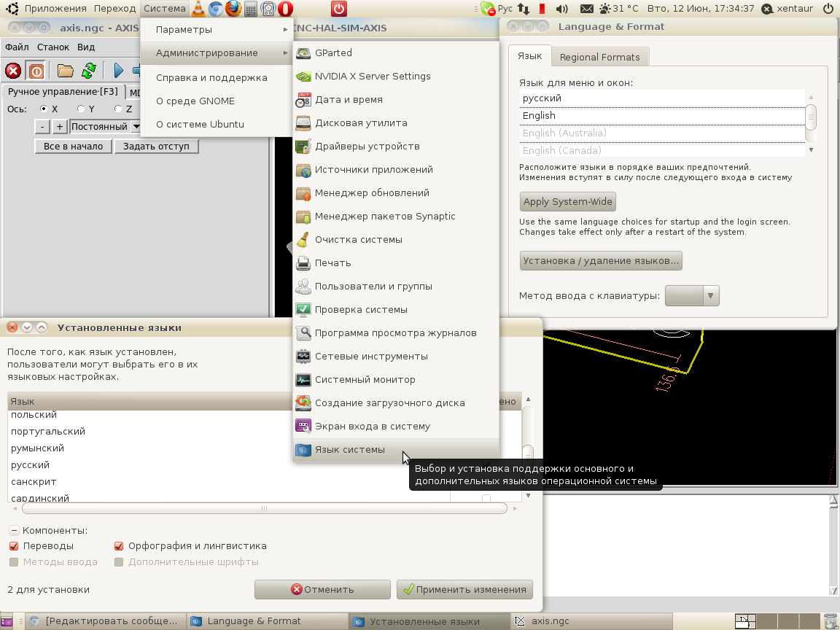
Task: Switch to Ручное управление [F3] tab
Action: point(63,92)
